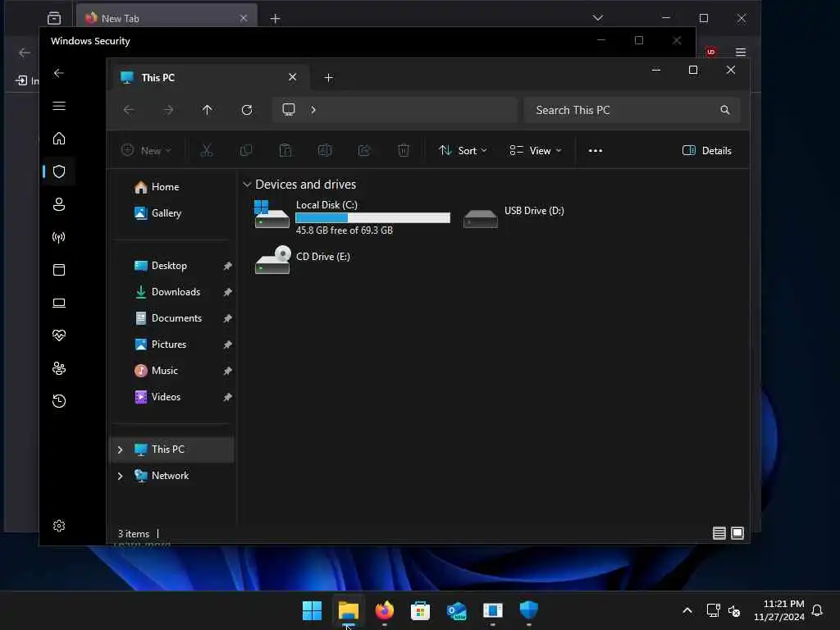Screen dimensions: 840x630
Task: Open Windows Security Home page icon
Action: [x=59, y=139]
